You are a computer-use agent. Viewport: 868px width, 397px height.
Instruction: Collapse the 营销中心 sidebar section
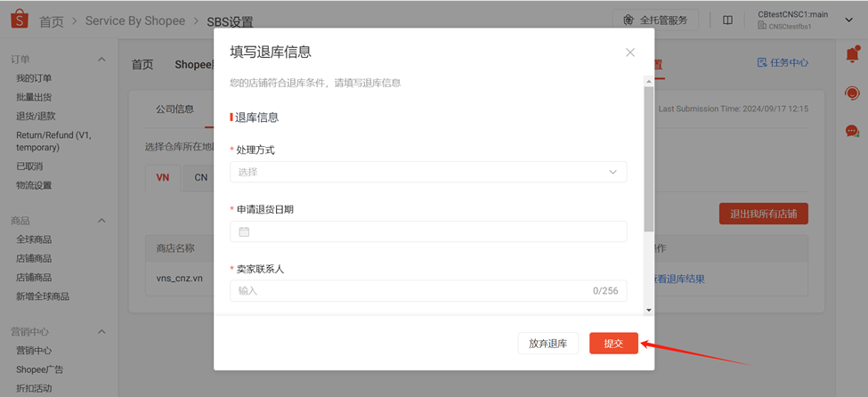(x=101, y=332)
